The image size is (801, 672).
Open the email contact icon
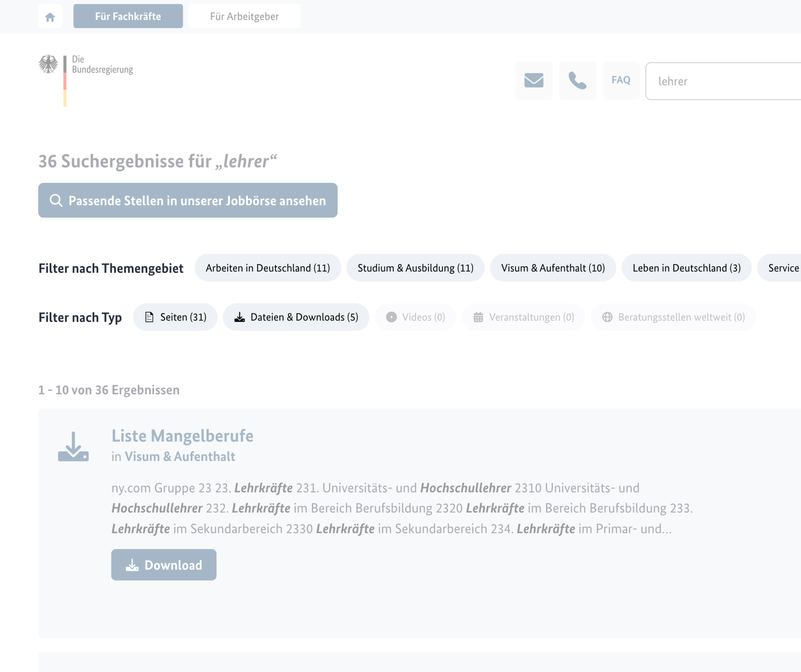534,81
